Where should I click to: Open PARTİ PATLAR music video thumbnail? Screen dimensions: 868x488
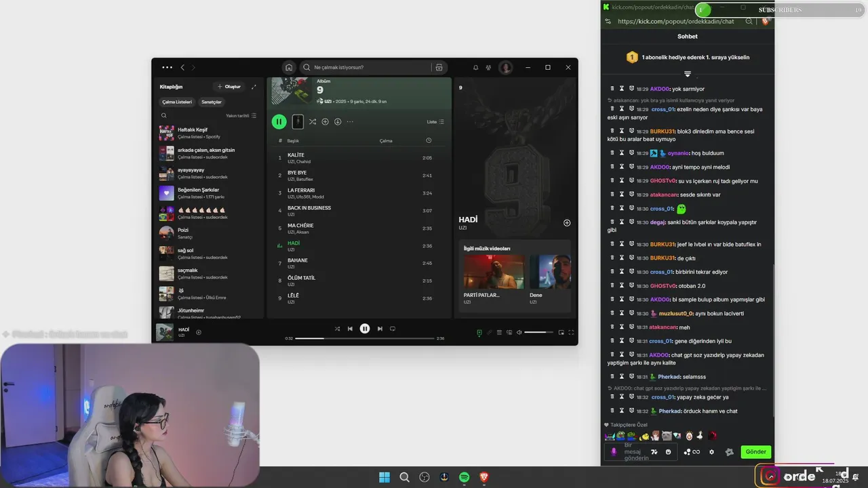click(x=494, y=271)
